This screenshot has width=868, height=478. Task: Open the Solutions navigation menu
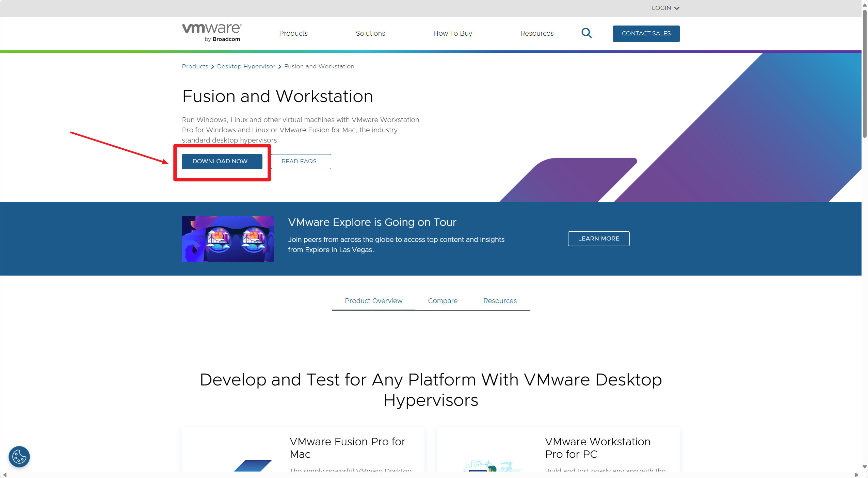(x=370, y=33)
